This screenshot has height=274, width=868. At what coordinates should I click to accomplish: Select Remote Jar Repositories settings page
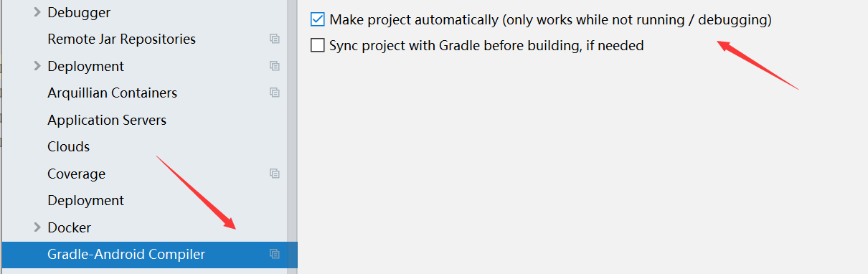[121, 39]
